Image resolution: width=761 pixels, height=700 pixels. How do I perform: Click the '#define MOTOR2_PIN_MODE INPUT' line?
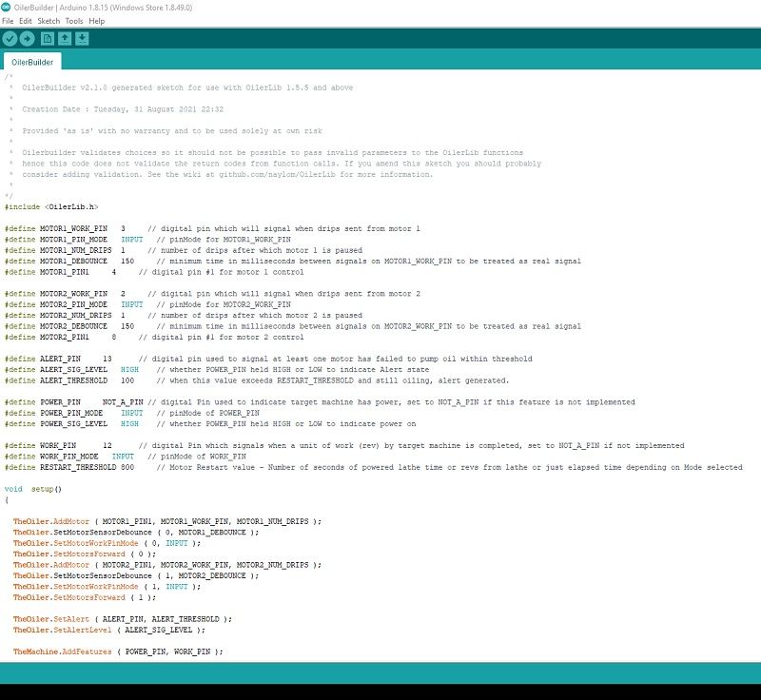click(x=147, y=304)
